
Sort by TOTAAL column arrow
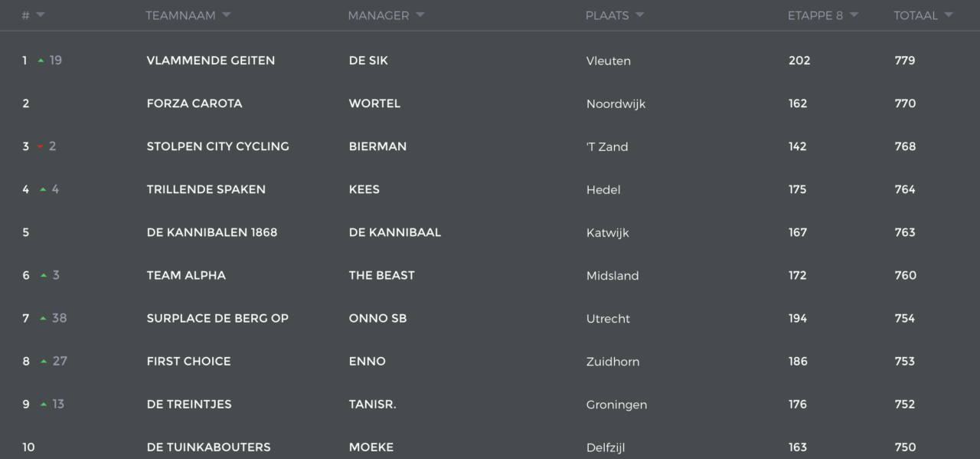coord(949,15)
